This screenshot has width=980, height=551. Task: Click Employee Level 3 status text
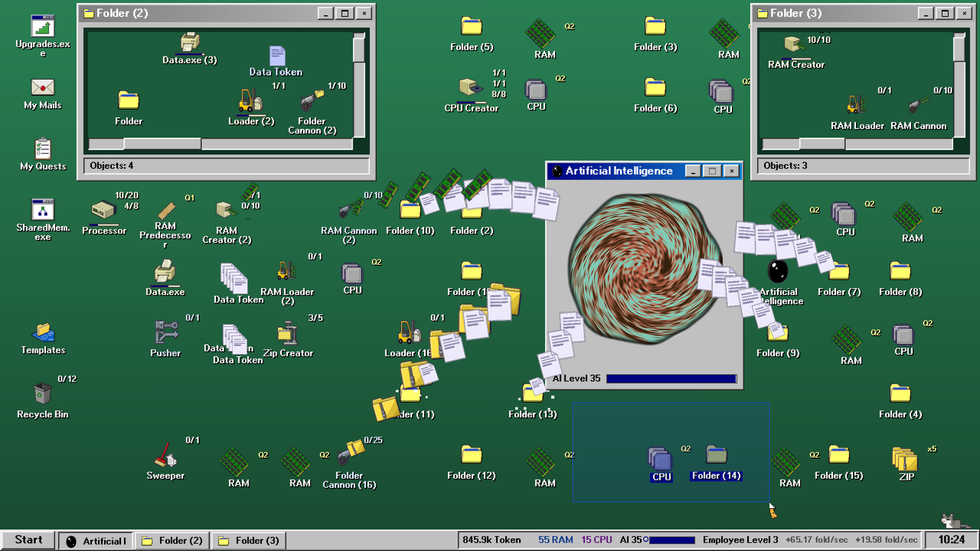pyautogui.click(x=740, y=540)
